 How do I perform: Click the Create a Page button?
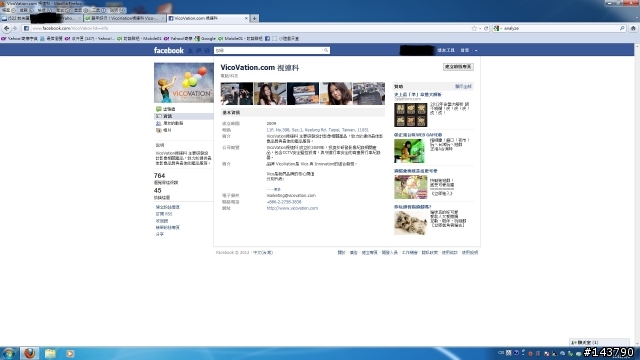458,67
